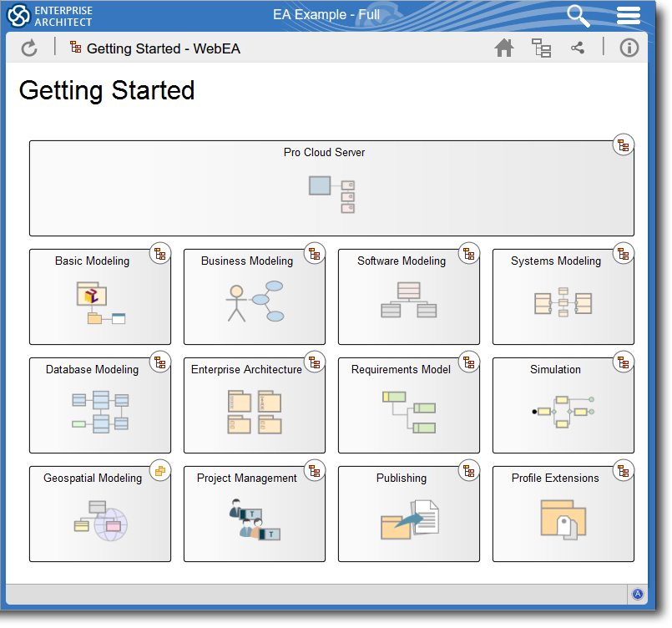
Task: Click the refresh arrow icon
Action: pyautogui.click(x=29, y=48)
